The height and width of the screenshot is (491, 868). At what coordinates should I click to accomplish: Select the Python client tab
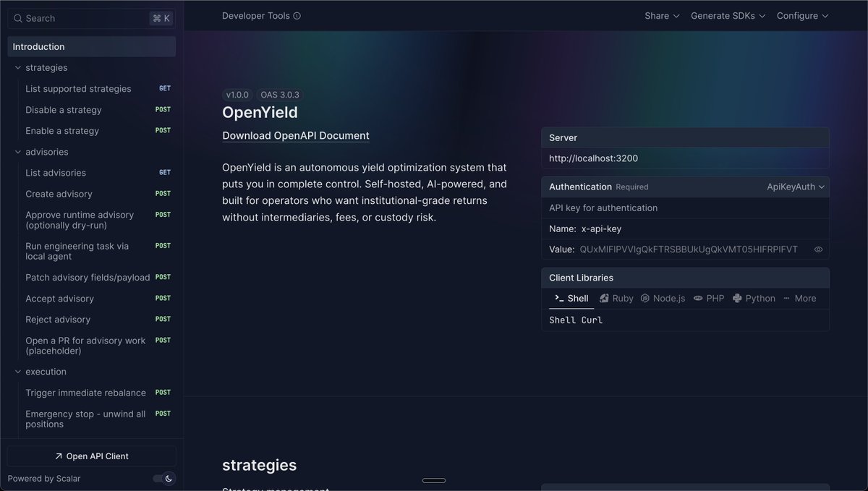tap(754, 298)
